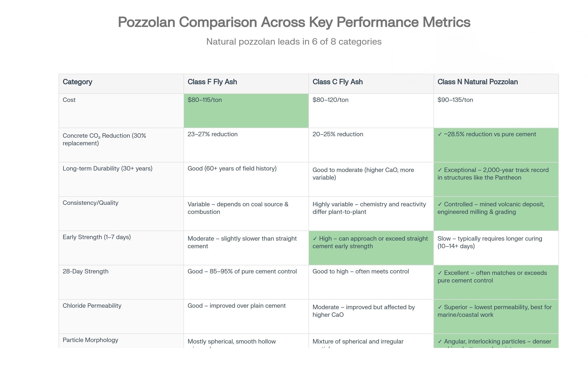Click the checkmark beside Angular, interlocking particles
Viewport: 588px width, 392px height.
tap(440, 342)
